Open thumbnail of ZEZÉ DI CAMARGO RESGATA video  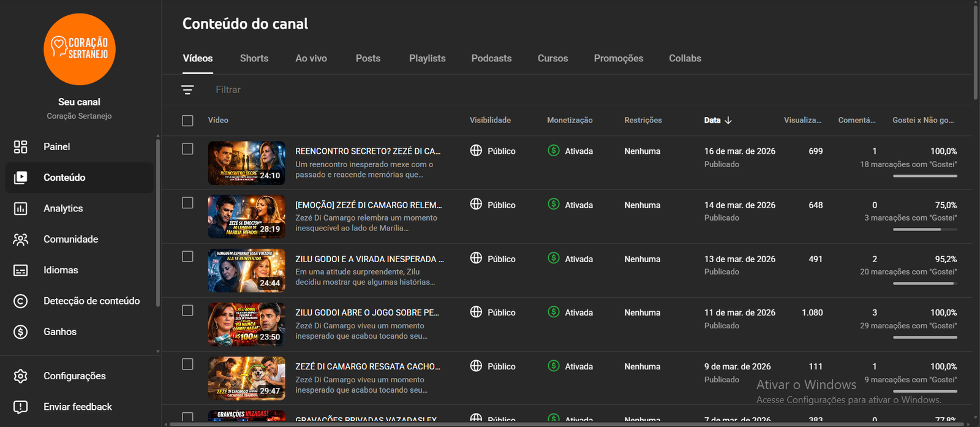246,379
